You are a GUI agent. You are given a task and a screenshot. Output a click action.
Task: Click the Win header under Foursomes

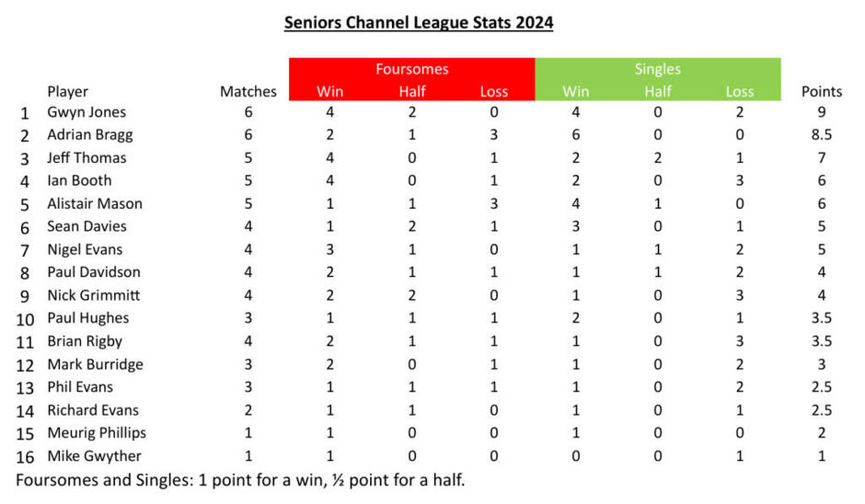[329, 91]
